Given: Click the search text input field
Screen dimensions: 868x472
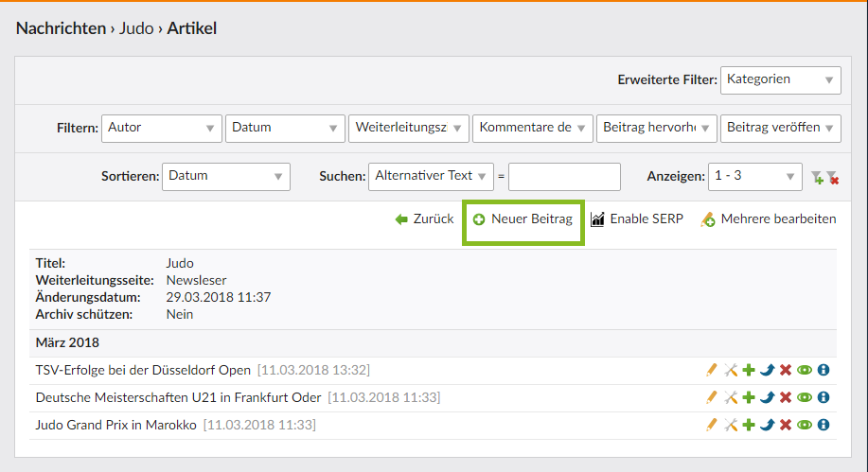Looking at the screenshot, I should pyautogui.click(x=564, y=176).
